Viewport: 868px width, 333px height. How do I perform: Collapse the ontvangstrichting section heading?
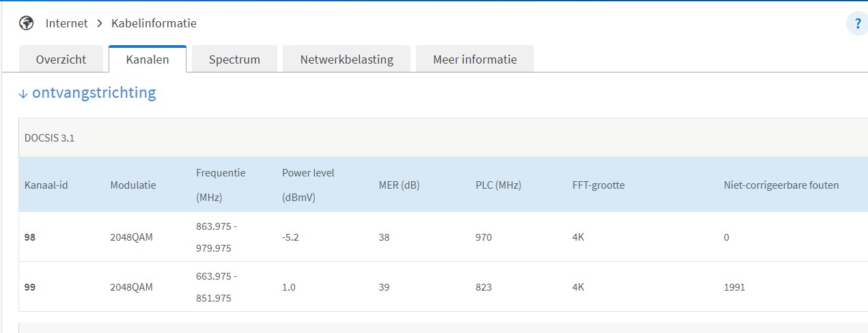87,93
